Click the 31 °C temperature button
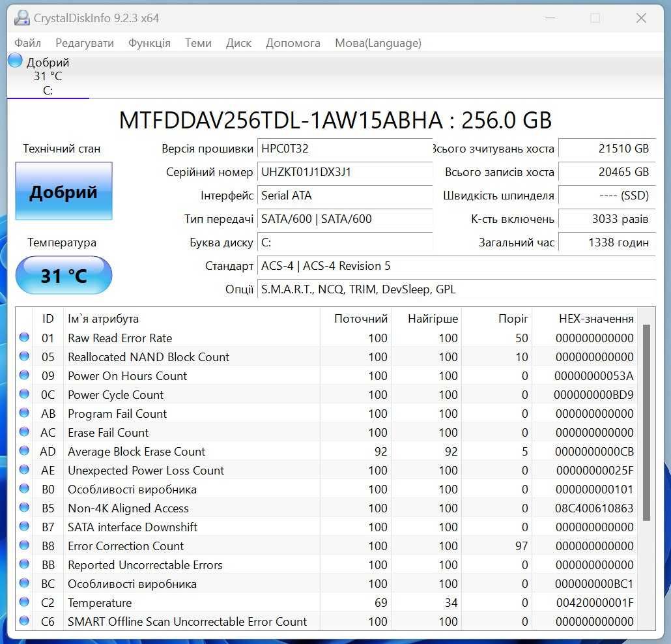Image resolution: width=671 pixels, height=644 pixels. click(x=64, y=275)
